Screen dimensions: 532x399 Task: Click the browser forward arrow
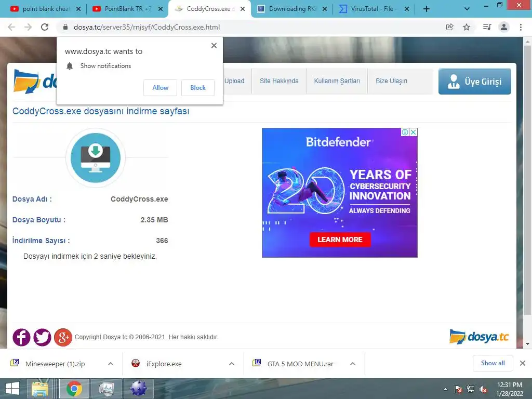[x=28, y=27]
